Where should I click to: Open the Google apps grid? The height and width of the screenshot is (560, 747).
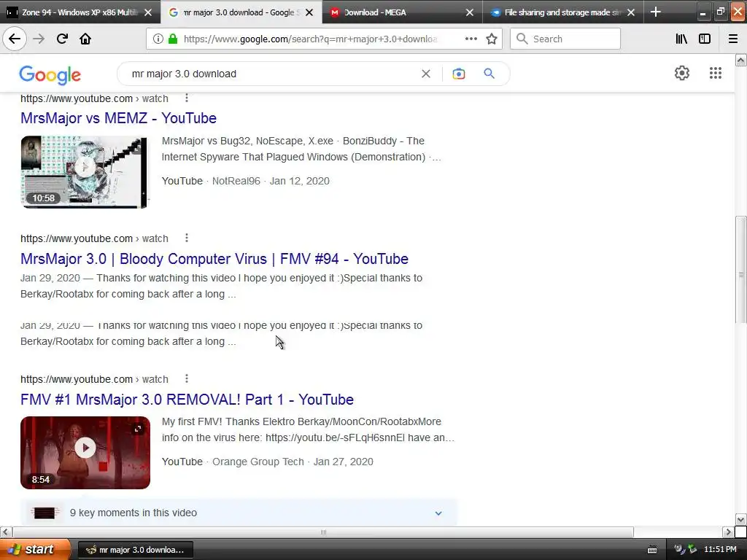tap(715, 73)
